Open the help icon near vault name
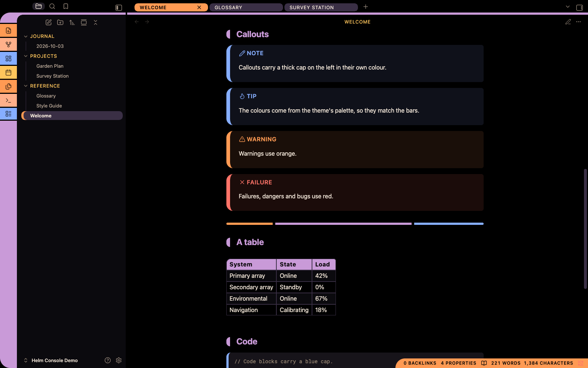 [108, 360]
